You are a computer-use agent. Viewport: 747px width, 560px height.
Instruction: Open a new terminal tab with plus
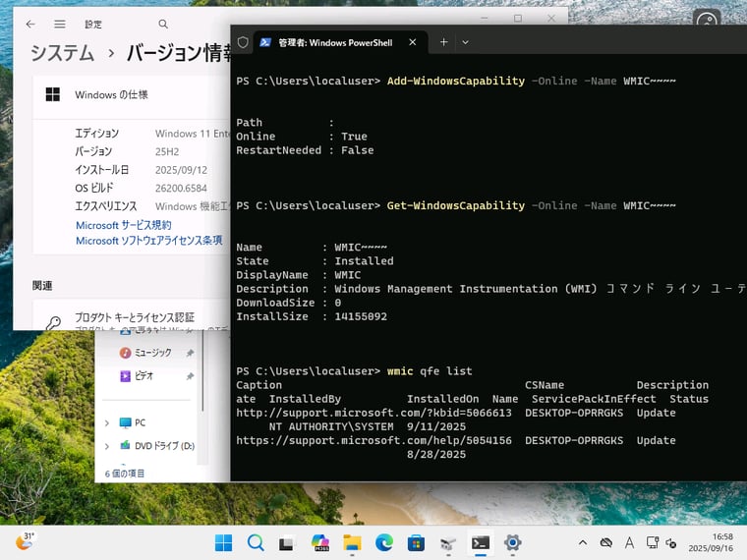tap(443, 42)
